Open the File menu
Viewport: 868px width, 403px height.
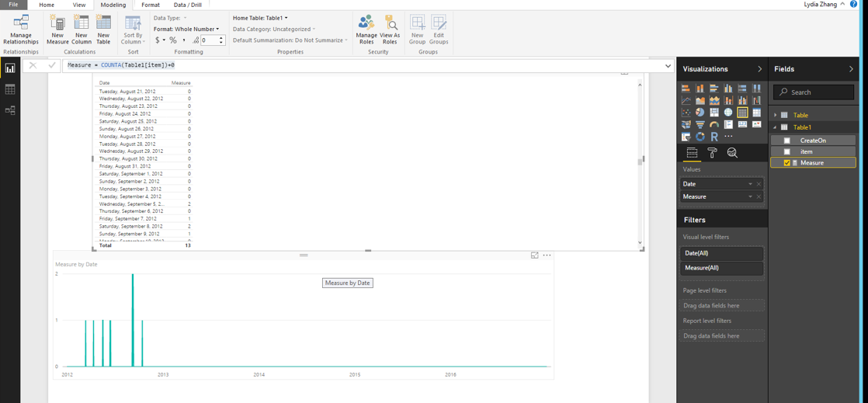(x=13, y=5)
